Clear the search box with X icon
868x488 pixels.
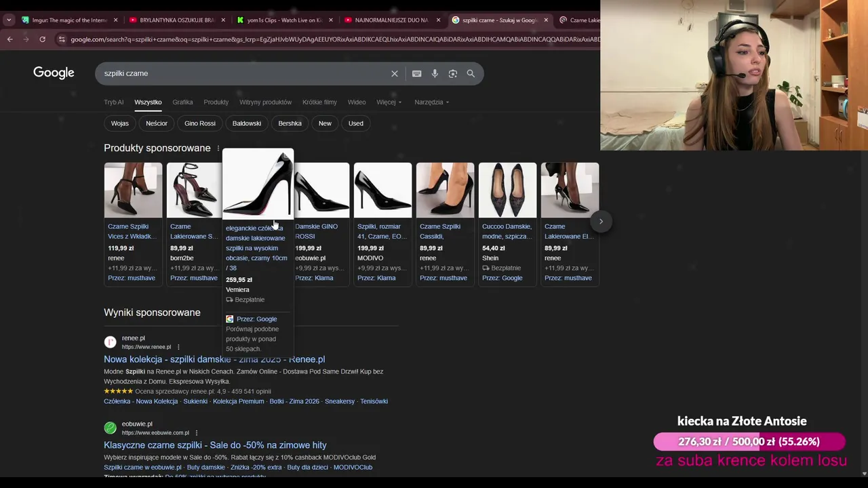click(395, 74)
